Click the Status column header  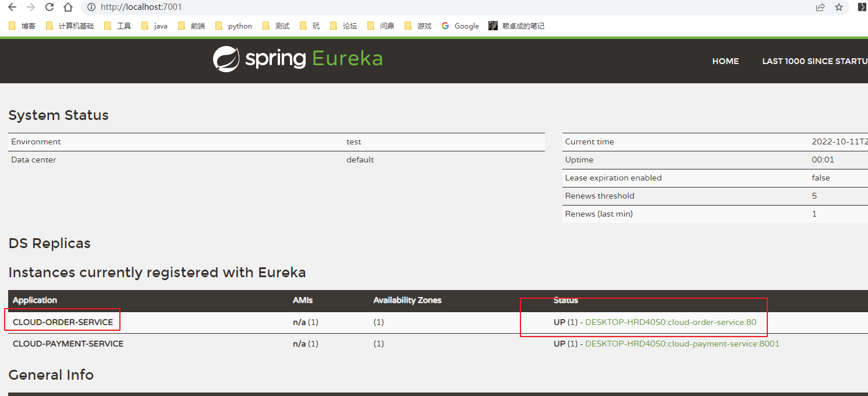(566, 300)
